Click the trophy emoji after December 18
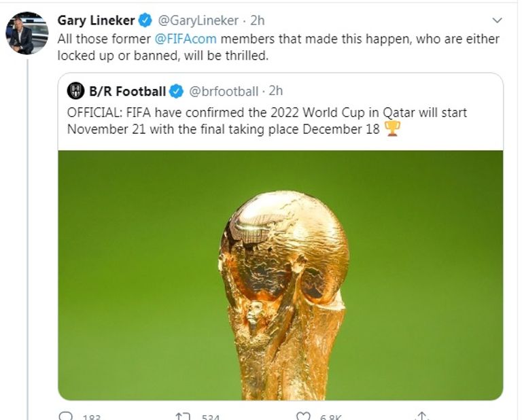The width and height of the screenshot is (522, 420). (392, 128)
